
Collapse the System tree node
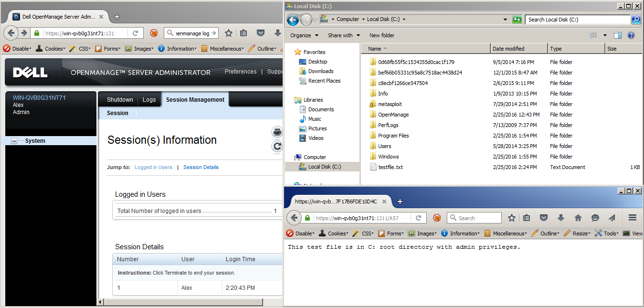(x=14, y=141)
